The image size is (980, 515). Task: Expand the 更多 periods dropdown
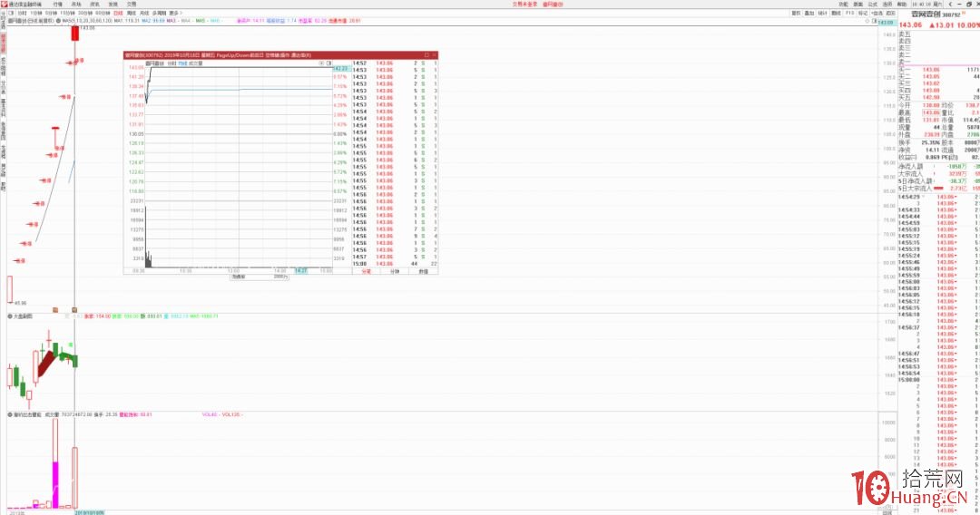pos(174,13)
